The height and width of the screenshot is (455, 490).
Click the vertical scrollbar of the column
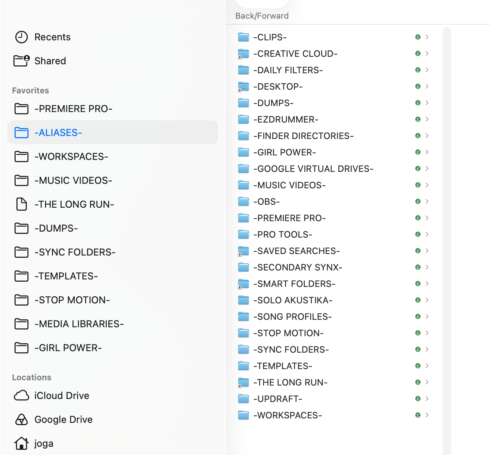pyautogui.click(x=447, y=240)
